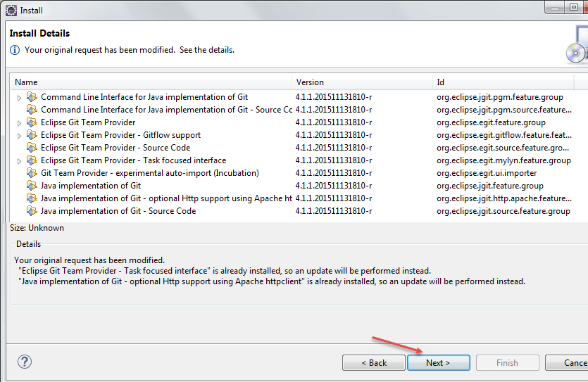Viewport: 588px width, 382px height.
Task: Select Eclipse Git Team Provider - Source Code row
Action: 115,148
